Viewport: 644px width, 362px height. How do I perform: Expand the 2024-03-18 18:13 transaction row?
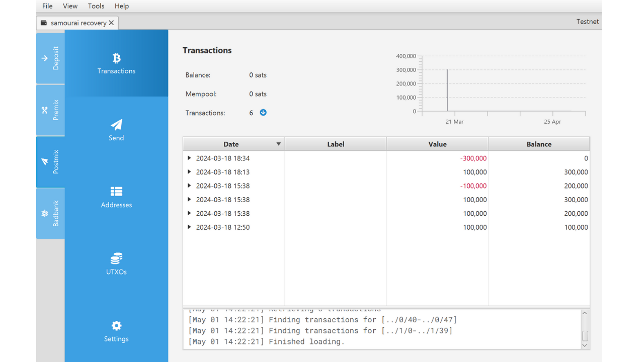click(189, 172)
